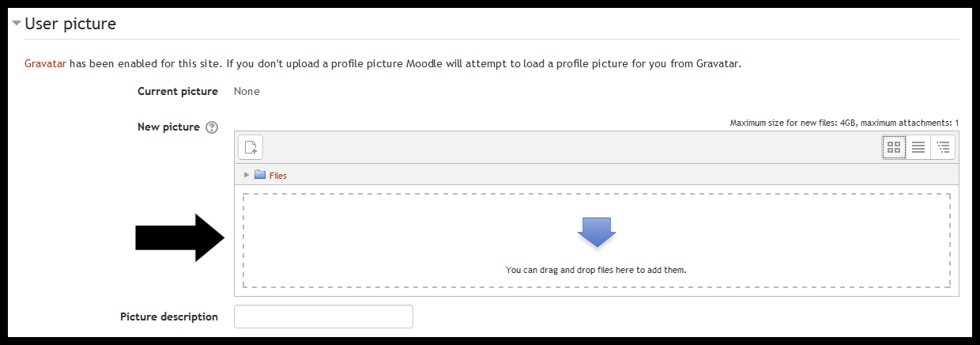This screenshot has height=345, width=980.
Task: Click the large black arrow annotation
Action: click(x=182, y=237)
